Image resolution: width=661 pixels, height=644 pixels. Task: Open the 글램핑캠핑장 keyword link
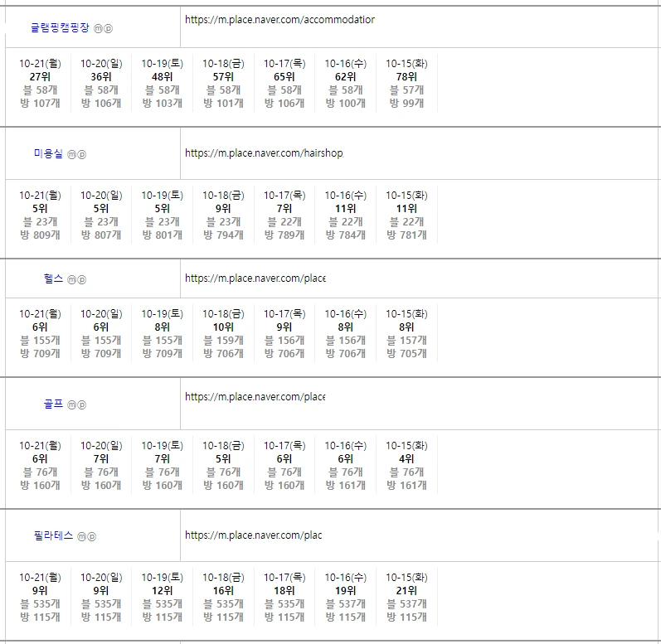[60, 27]
